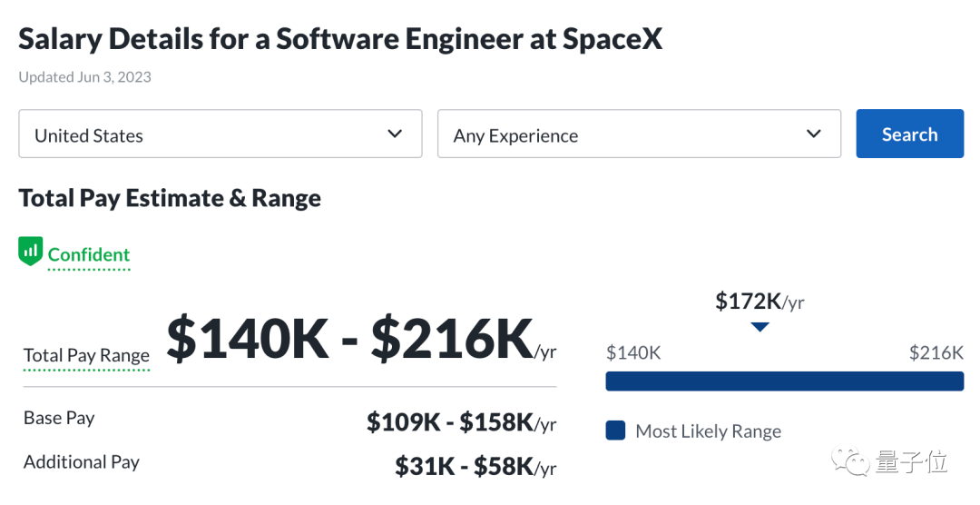This screenshot has width=980, height=505.
Task: Click the green Confident badge icon
Action: click(x=31, y=252)
